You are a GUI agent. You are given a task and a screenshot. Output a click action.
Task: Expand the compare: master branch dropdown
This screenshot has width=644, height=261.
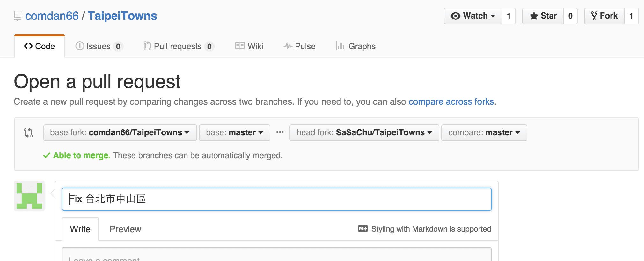pos(484,133)
